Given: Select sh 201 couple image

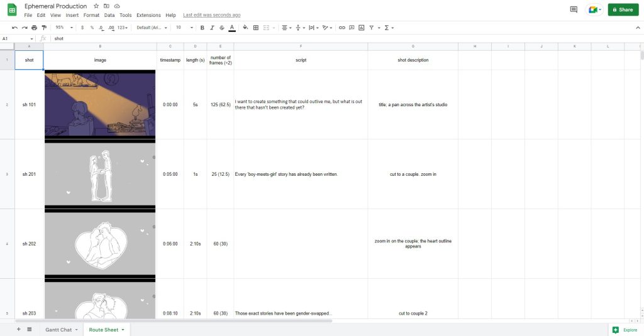Looking at the screenshot, I should pos(100,175).
